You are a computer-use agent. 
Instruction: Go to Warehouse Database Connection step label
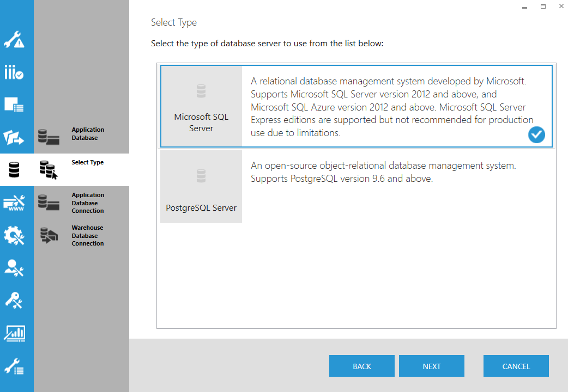point(87,236)
